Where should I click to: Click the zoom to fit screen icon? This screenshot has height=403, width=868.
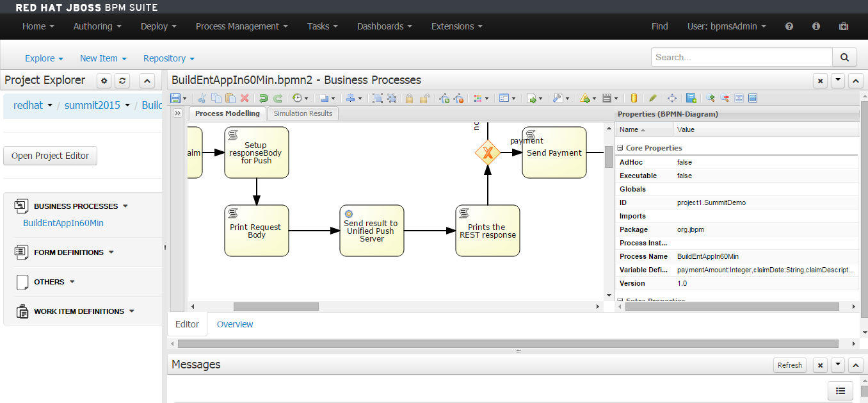[753, 98]
